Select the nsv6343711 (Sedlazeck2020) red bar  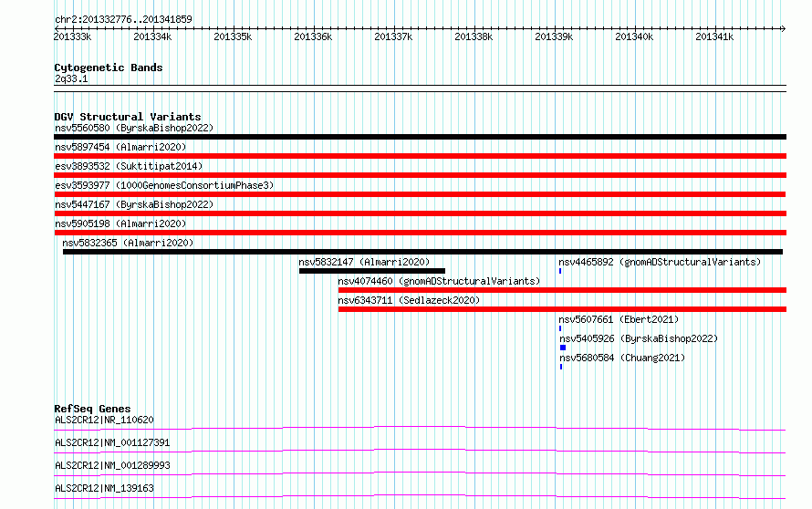point(562,309)
